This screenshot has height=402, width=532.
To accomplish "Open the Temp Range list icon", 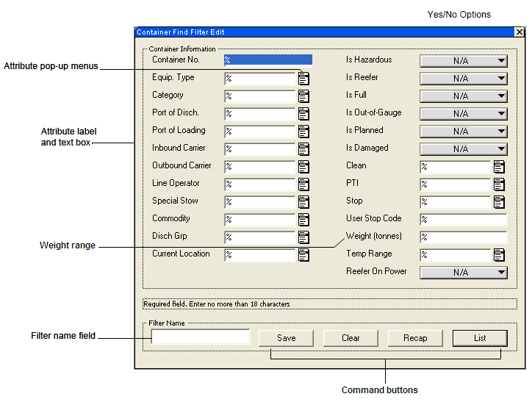I will pyautogui.click(x=499, y=255).
